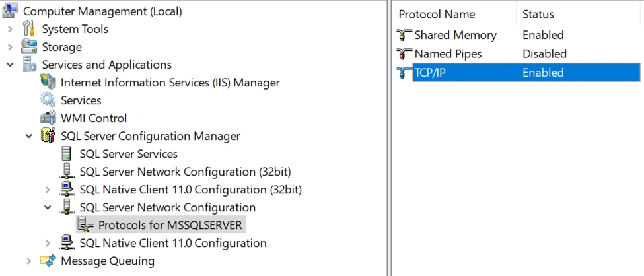Expand the System Tools node
The height and width of the screenshot is (276, 644).
click(11, 30)
